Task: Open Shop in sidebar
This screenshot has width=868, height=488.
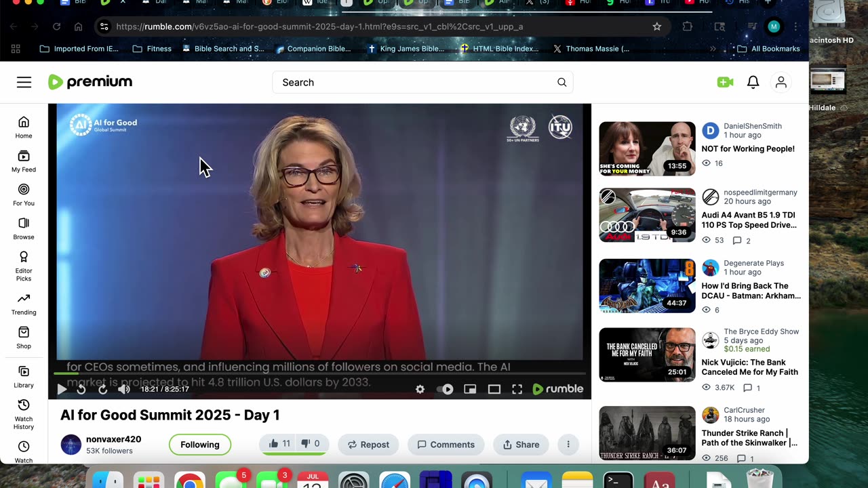Action: (24, 338)
